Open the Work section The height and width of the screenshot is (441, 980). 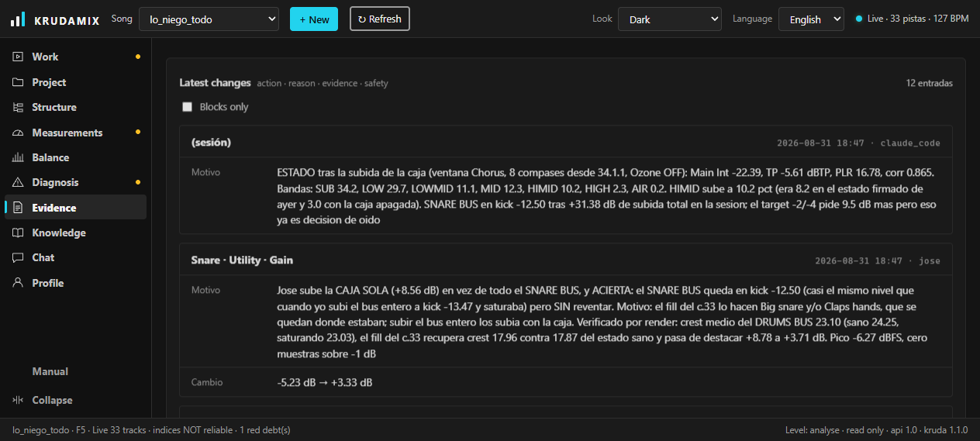pyautogui.click(x=75, y=57)
